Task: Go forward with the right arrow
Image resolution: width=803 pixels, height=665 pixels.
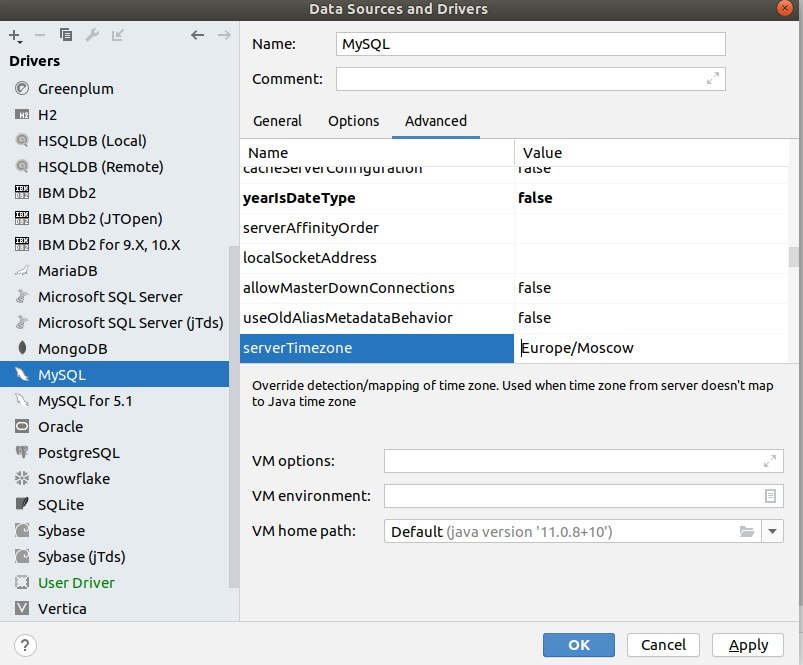Action: click(x=224, y=35)
